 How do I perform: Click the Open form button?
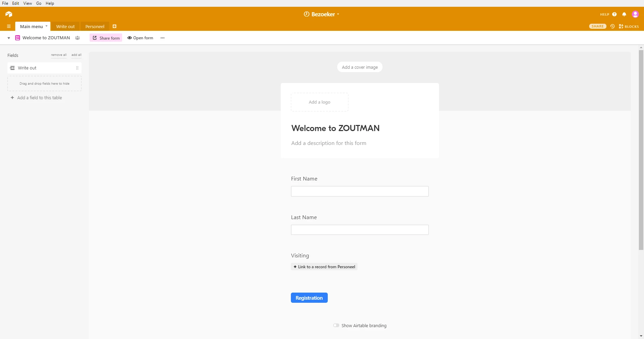pos(140,38)
